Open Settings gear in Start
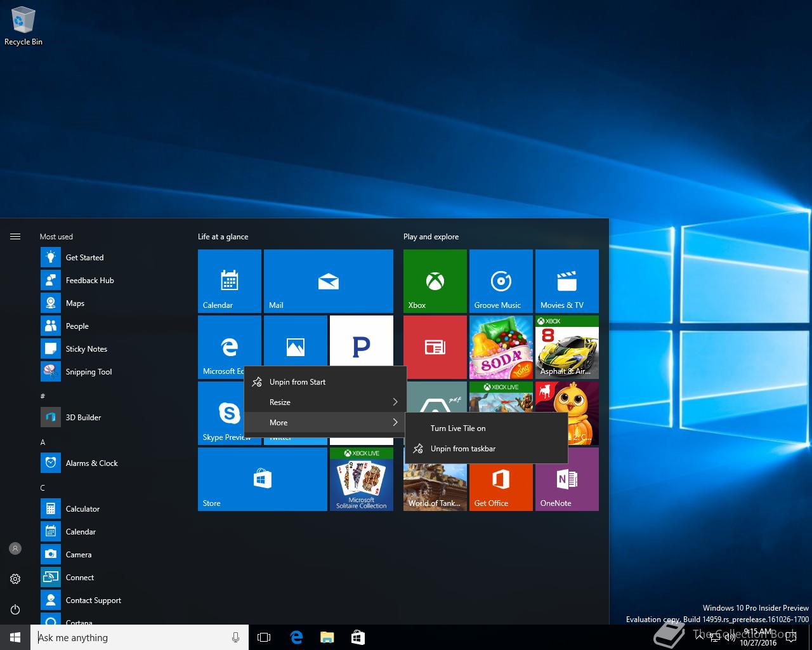The height and width of the screenshot is (650, 812). (x=15, y=579)
